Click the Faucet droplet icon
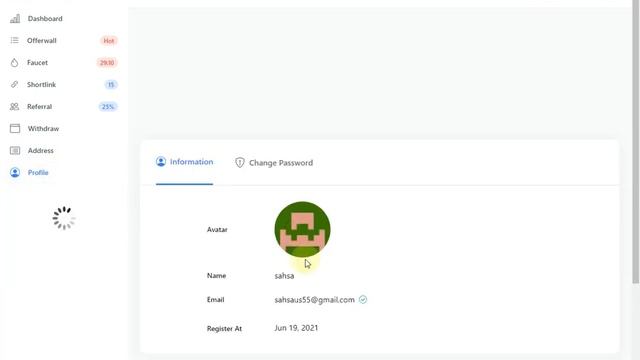This screenshot has height=360, width=640. point(15,62)
